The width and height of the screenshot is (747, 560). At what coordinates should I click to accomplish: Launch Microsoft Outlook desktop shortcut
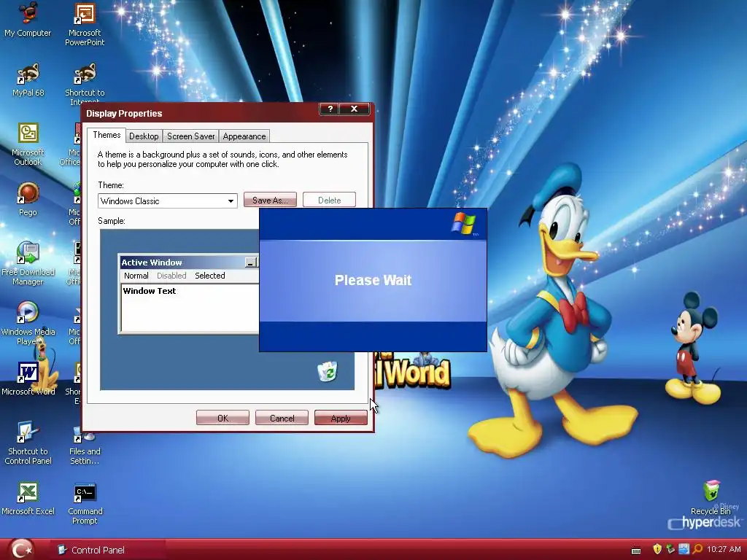point(28,144)
